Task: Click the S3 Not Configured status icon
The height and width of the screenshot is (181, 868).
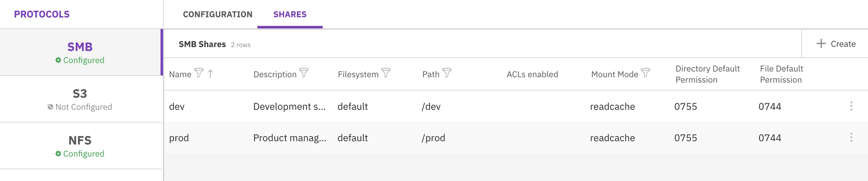Action: 50,107
